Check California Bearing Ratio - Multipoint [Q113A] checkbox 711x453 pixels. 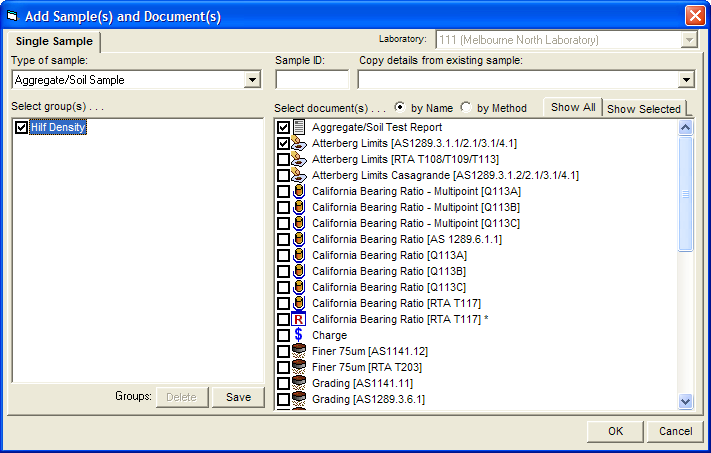click(283, 191)
